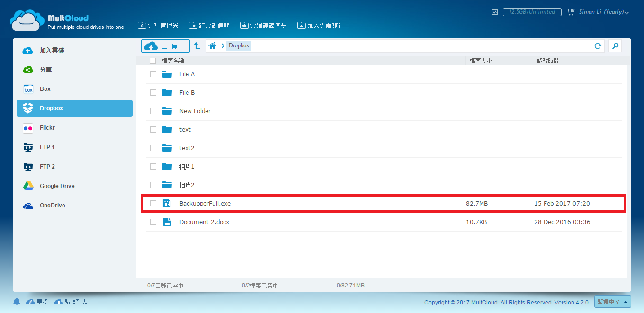Select the Box drive in sidebar
644x313 pixels.
74,89
